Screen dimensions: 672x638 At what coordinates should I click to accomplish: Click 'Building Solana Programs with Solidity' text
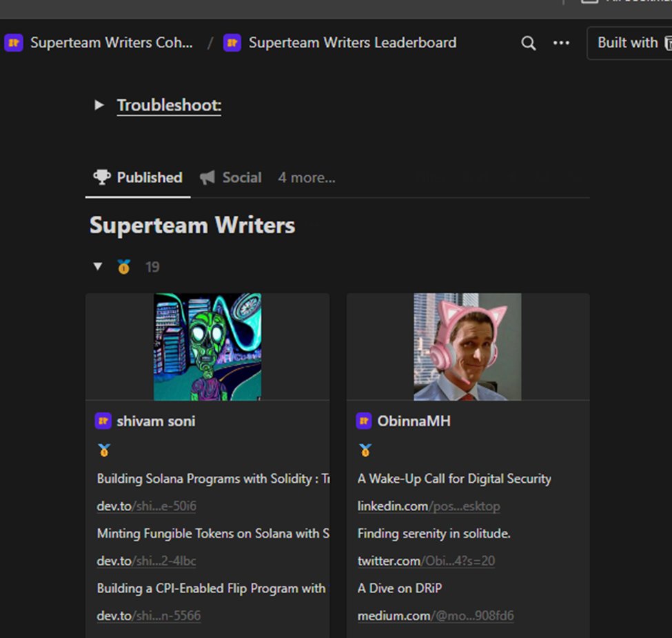(214, 479)
